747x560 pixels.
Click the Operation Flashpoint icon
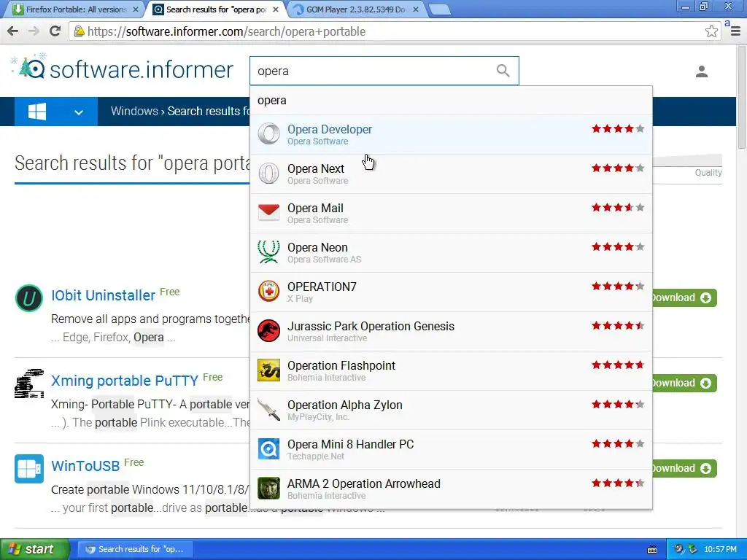click(x=268, y=370)
